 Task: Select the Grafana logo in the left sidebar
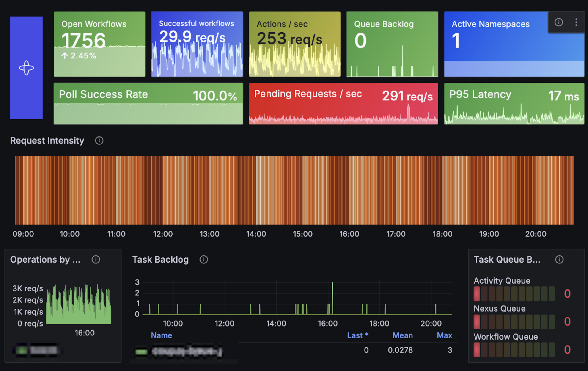coord(26,68)
